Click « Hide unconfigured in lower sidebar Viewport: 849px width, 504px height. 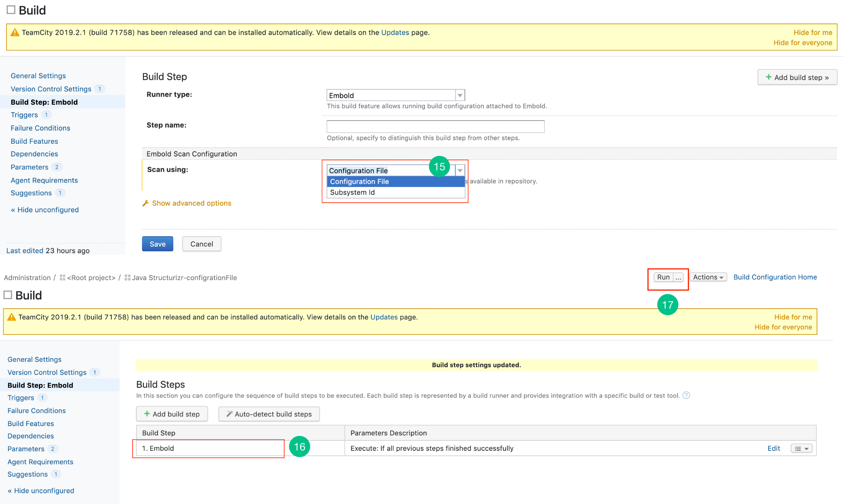[41, 491]
